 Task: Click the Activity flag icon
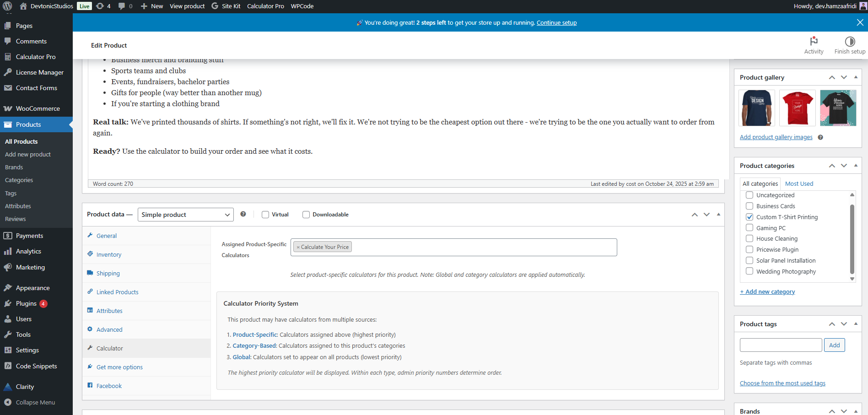click(x=814, y=41)
